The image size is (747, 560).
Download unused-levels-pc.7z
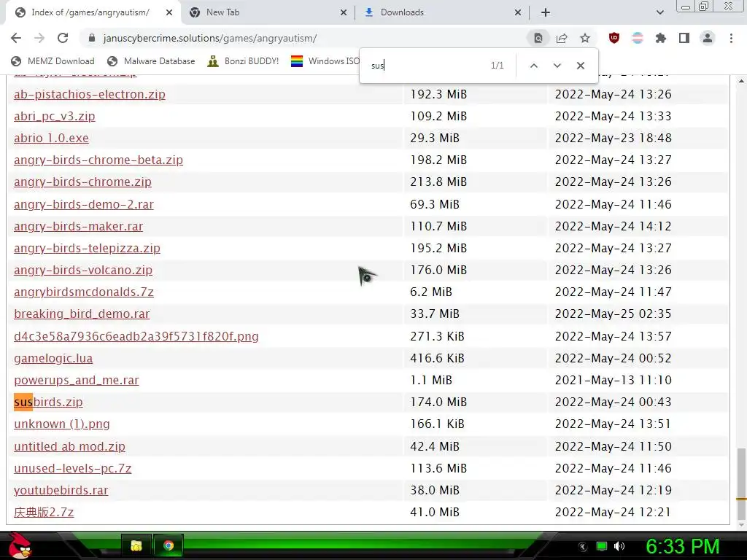click(x=72, y=468)
